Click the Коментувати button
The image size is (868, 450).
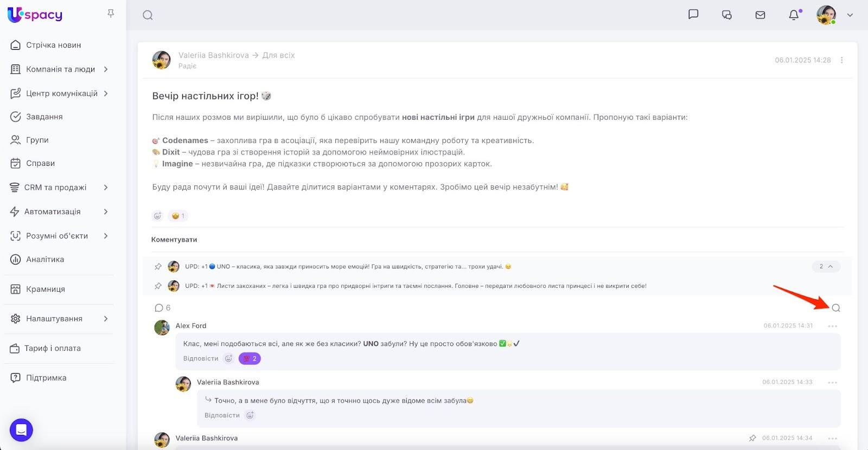point(174,240)
